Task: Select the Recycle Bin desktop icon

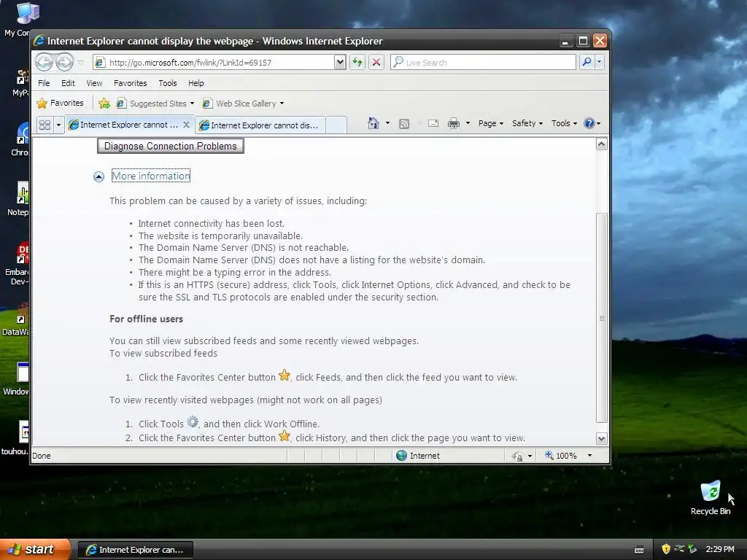Action: pyautogui.click(x=711, y=497)
